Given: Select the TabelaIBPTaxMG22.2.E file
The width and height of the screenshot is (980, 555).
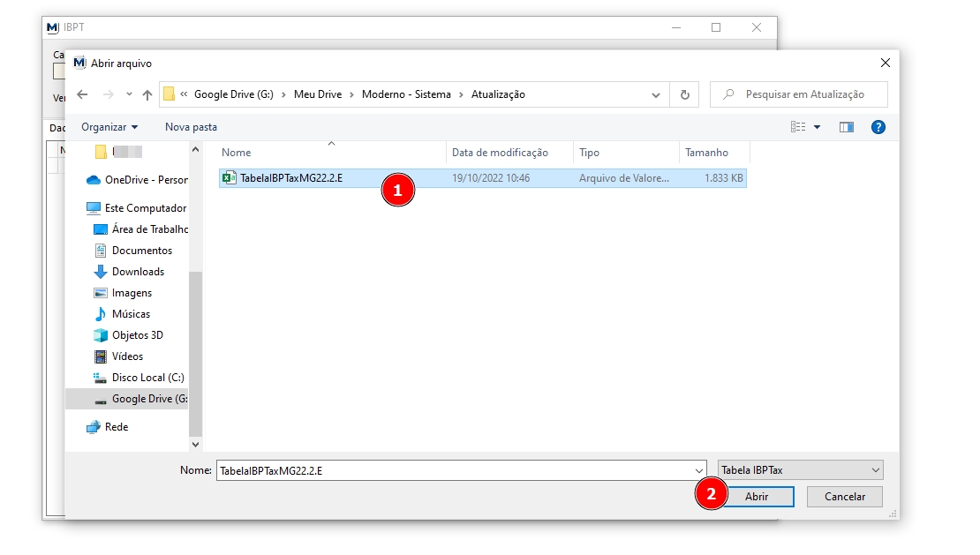Looking at the screenshot, I should (291, 178).
